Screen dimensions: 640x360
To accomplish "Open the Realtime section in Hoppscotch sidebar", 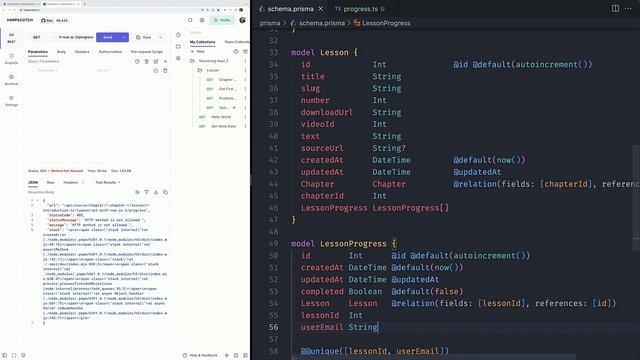I will click(x=11, y=80).
